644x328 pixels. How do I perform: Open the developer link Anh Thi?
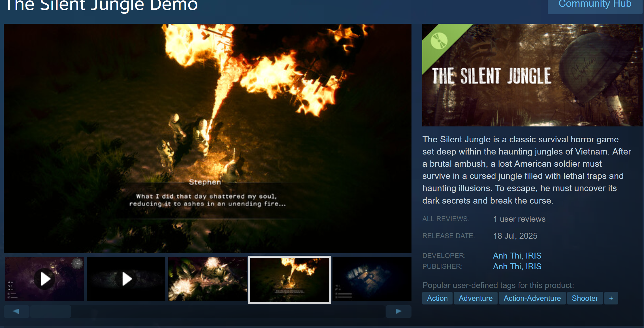pyautogui.click(x=507, y=256)
